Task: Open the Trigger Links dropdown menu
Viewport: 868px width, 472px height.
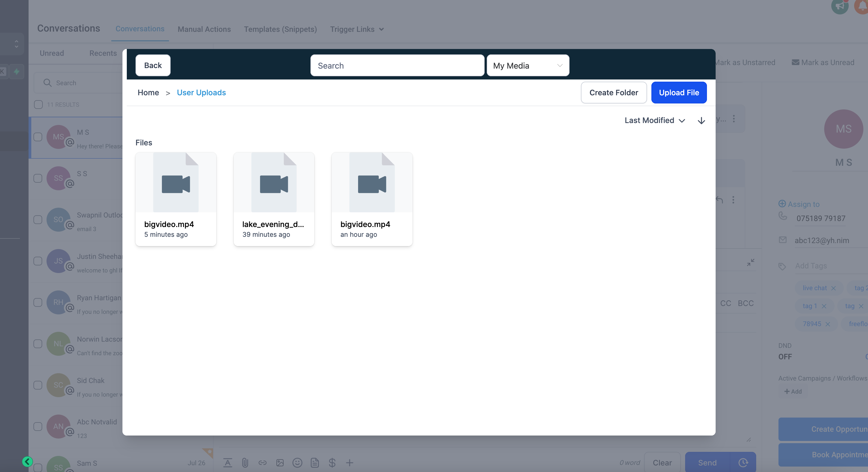Action: tap(357, 29)
